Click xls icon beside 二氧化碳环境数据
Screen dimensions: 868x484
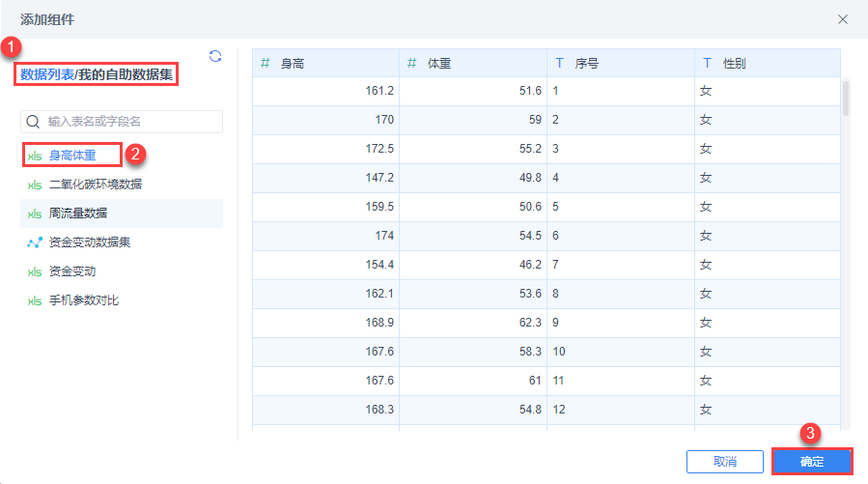click(35, 185)
